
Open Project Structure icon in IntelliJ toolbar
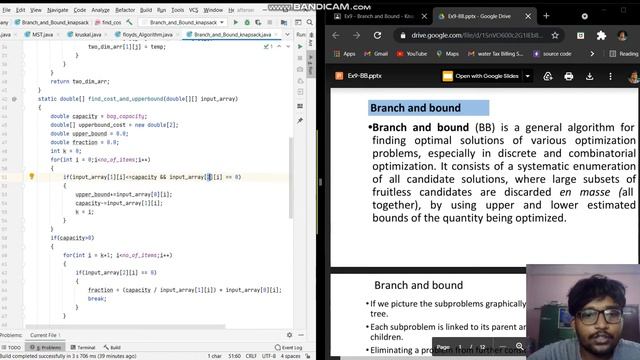(284, 22)
